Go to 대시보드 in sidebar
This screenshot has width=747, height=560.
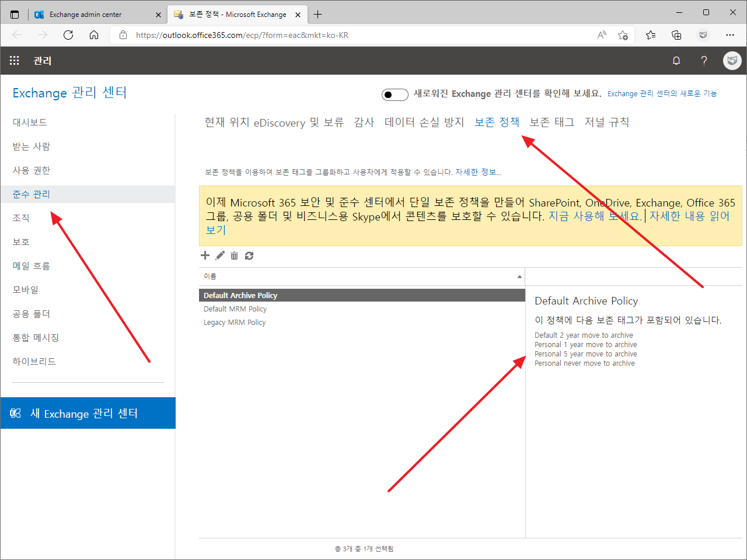pyautogui.click(x=30, y=123)
